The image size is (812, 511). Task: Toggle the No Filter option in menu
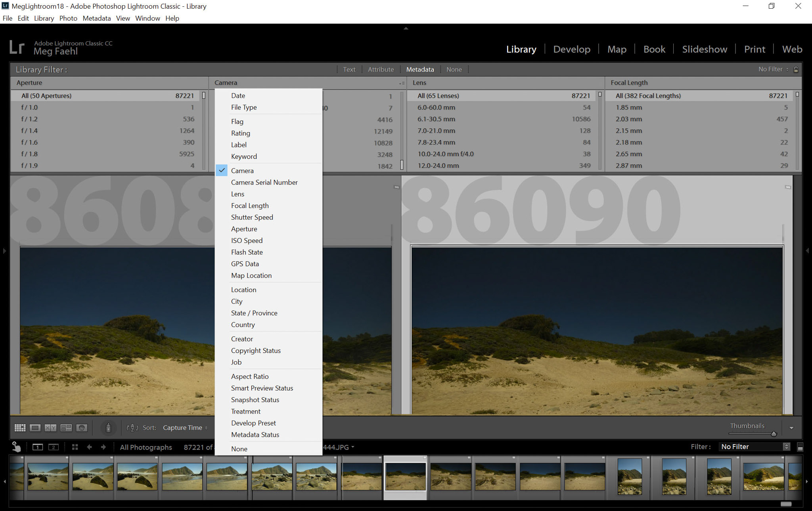[770, 69]
